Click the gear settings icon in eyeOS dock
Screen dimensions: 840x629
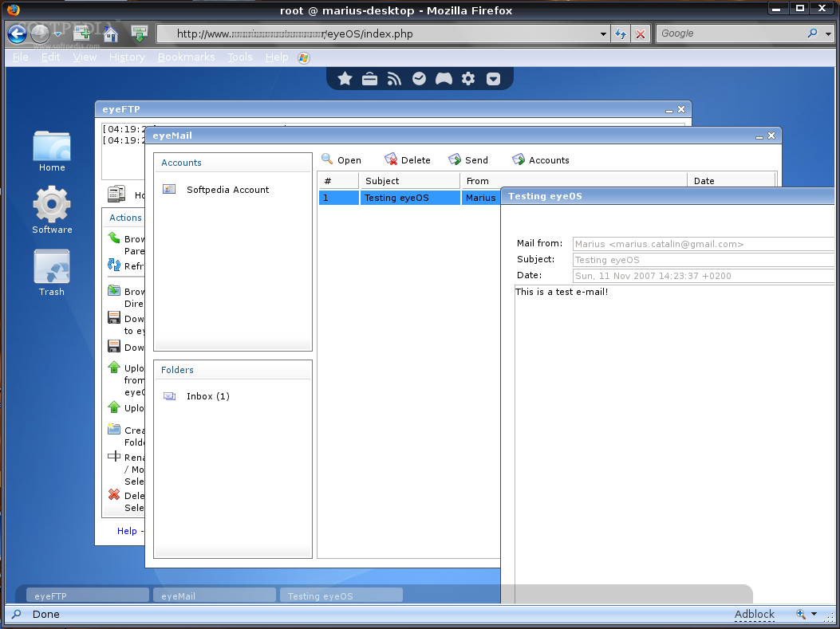(x=468, y=79)
